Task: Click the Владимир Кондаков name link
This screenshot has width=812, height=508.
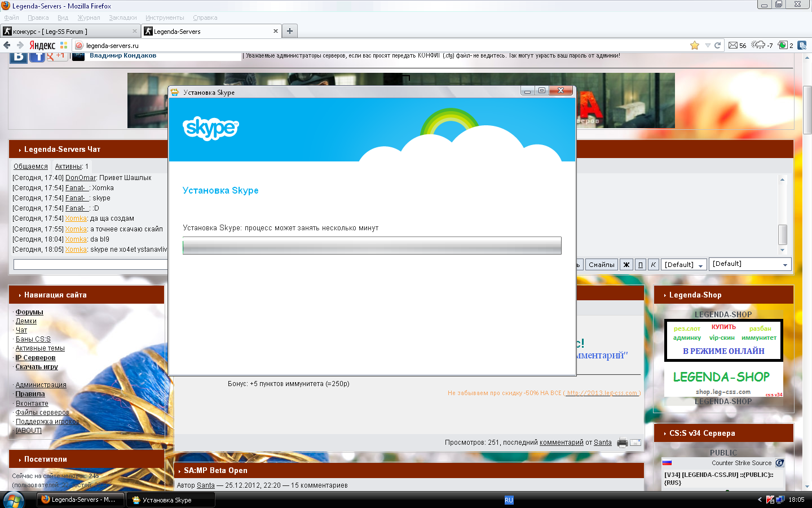Action: tap(123, 55)
